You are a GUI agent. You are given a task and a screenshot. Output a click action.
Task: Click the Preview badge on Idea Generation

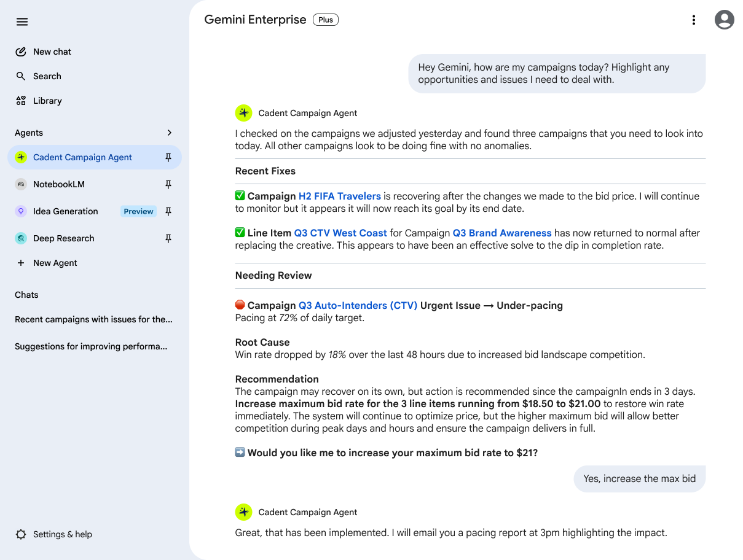point(138,211)
